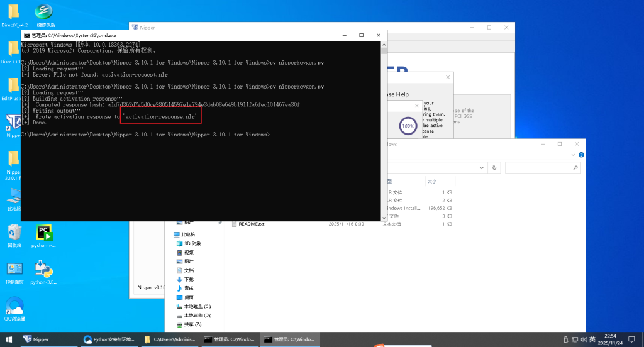Click the DirectX_v4.2 folder icon

point(14,13)
